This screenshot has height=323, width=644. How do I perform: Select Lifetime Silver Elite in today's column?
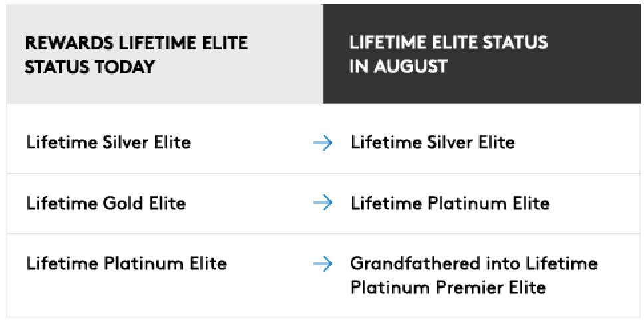coord(108,143)
